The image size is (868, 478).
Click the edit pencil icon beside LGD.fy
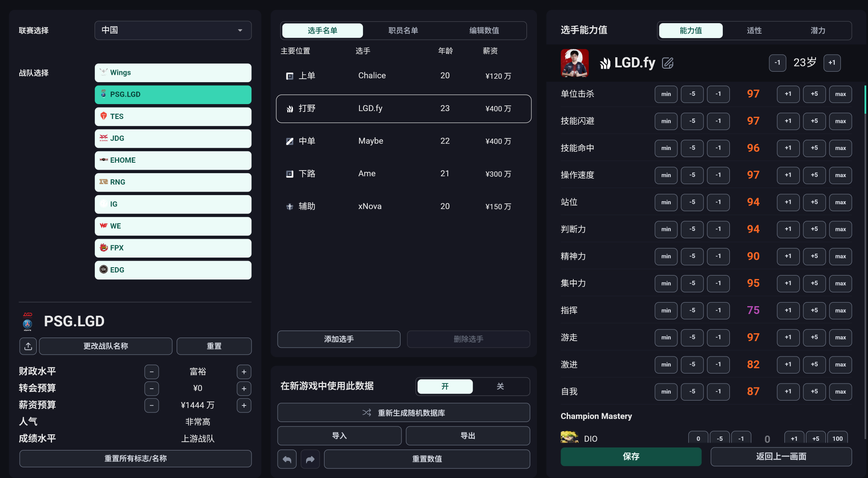(668, 63)
